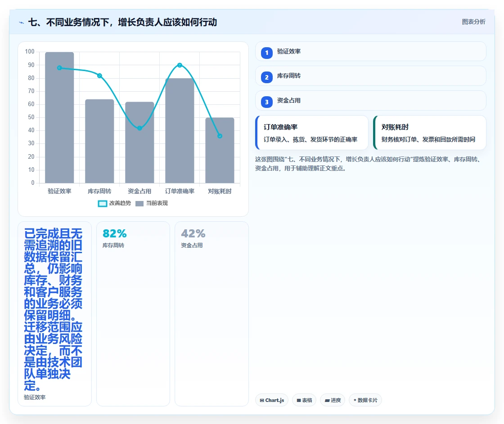504x424 pixels.
Task: Click the trend line point above 验证效率
Action: point(59,68)
